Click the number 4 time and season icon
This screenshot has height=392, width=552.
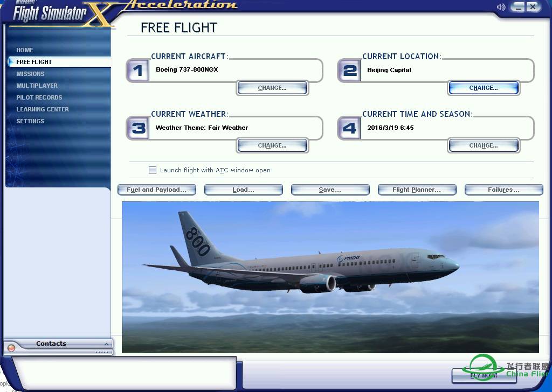click(349, 128)
